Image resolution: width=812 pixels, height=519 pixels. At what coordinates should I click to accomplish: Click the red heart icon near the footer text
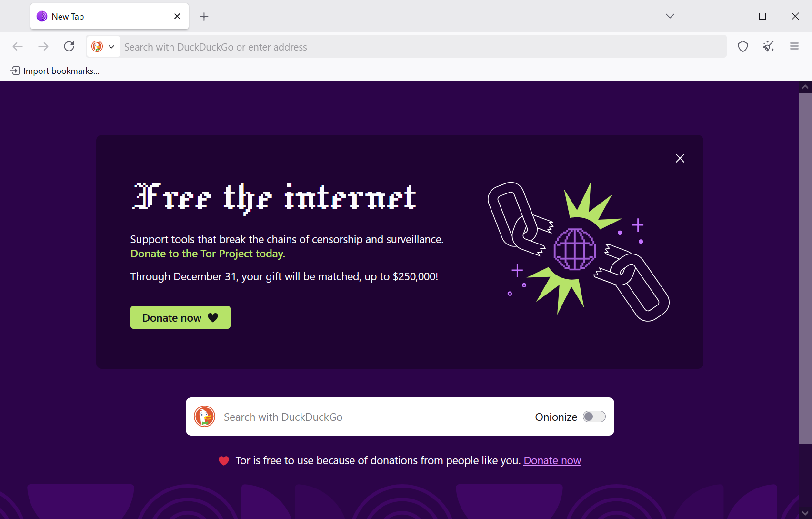[x=224, y=460]
